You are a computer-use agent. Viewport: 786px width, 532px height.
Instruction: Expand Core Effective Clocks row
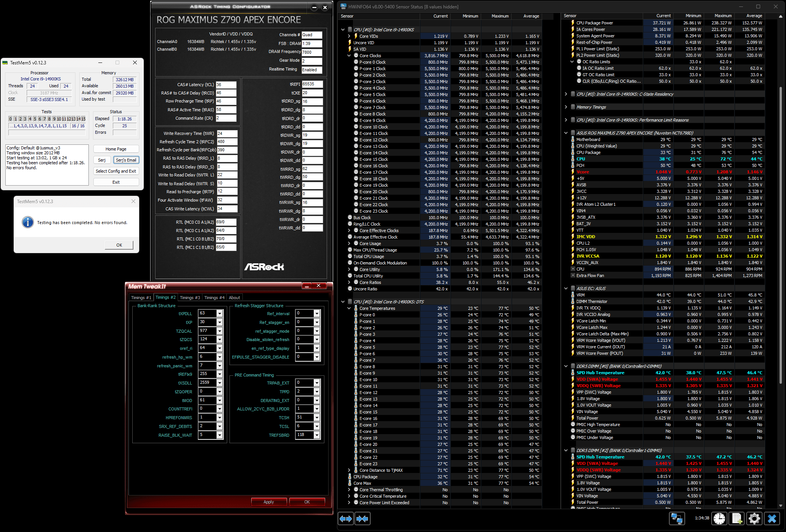349,231
